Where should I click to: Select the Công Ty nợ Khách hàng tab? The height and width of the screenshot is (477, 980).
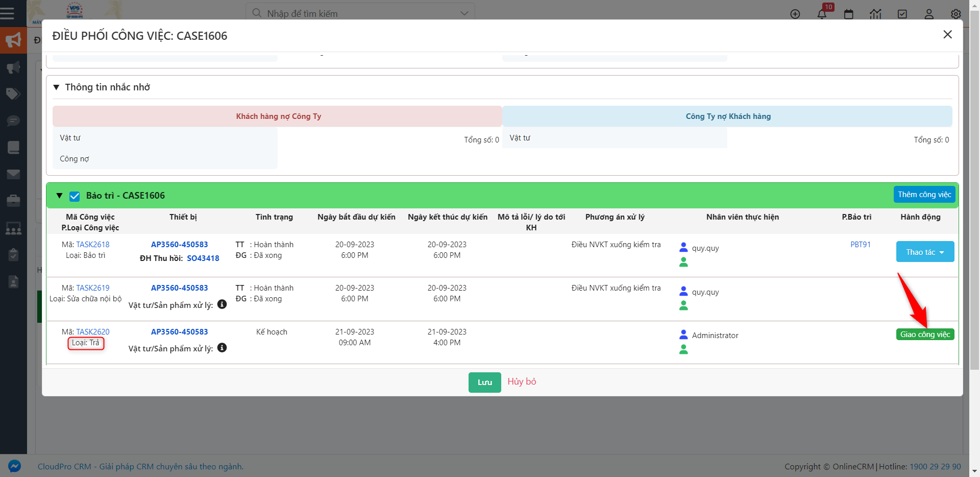(728, 116)
